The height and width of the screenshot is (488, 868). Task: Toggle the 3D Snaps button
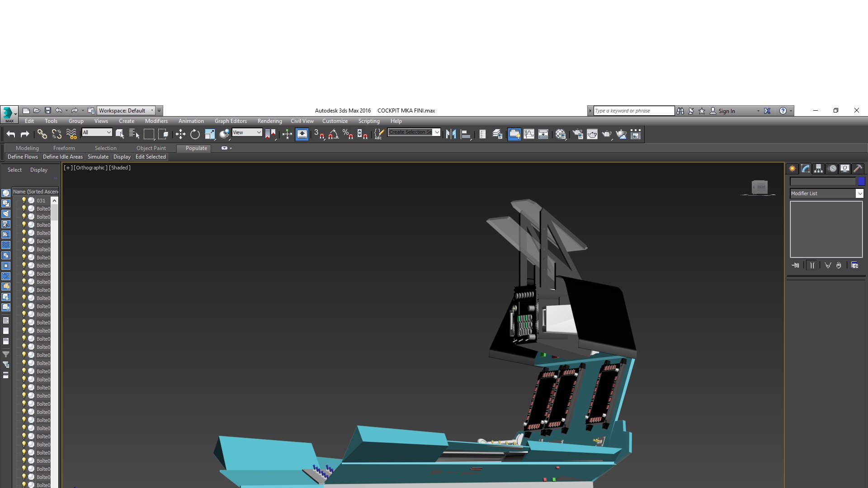coord(319,134)
